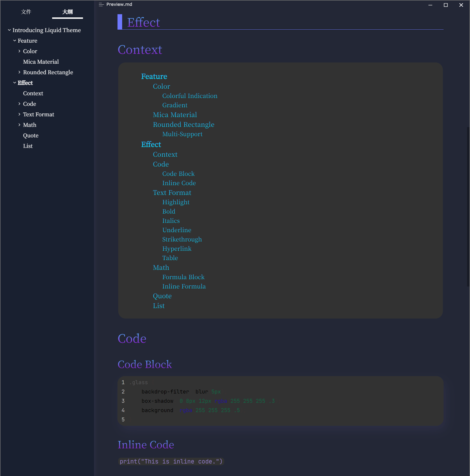Image resolution: width=470 pixels, height=476 pixels.
Task: Maximize the Preview.md window
Action: [446, 5]
